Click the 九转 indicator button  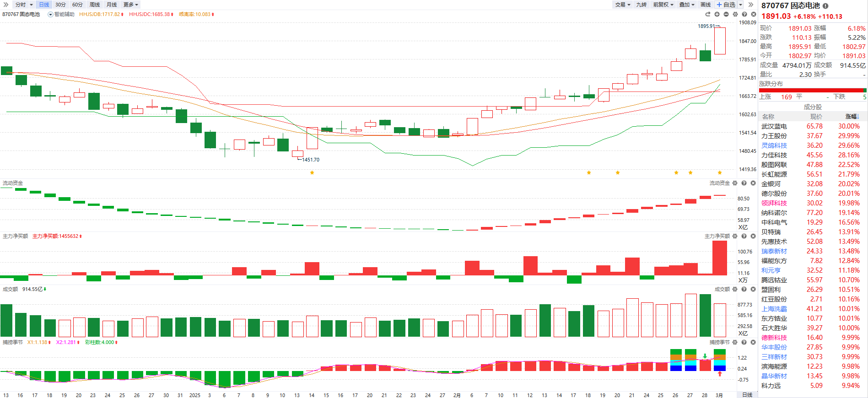click(x=642, y=5)
